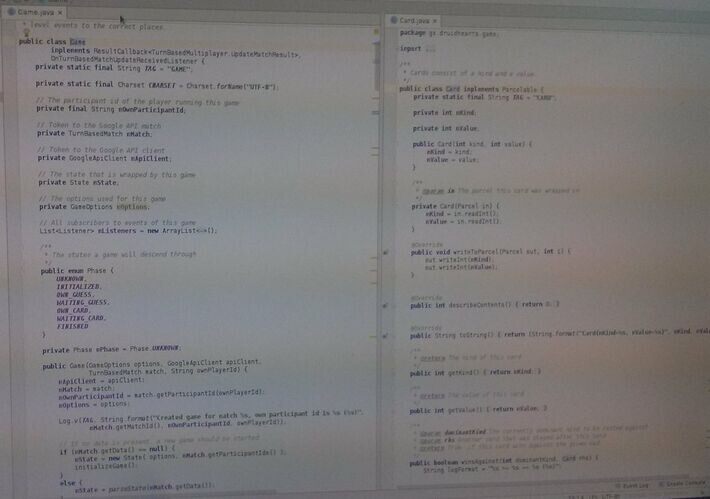Click the override gutter icon beside describeContents
The height and width of the screenshot is (499, 710).
pyautogui.click(x=385, y=306)
